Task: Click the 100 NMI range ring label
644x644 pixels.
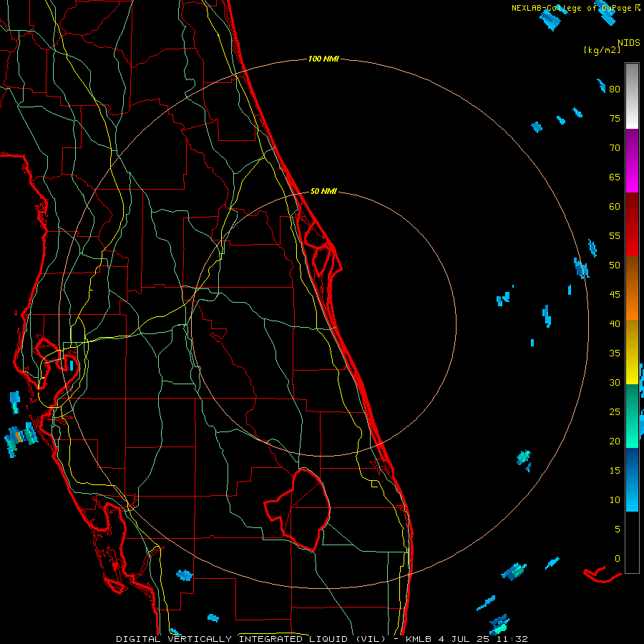Action: tap(323, 59)
